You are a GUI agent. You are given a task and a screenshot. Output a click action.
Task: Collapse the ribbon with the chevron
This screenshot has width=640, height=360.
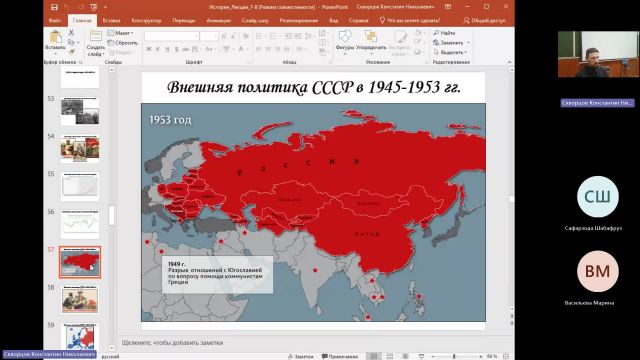pos(509,62)
